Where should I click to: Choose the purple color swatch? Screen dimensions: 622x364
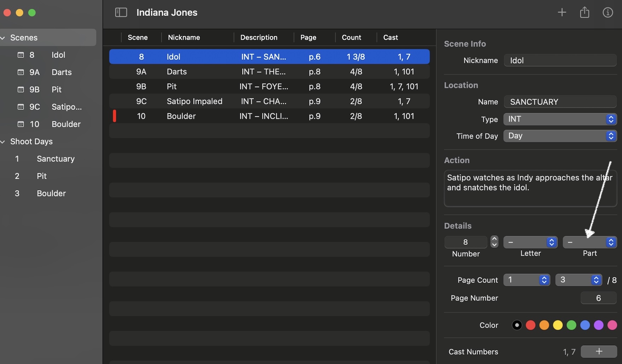click(x=599, y=325)
